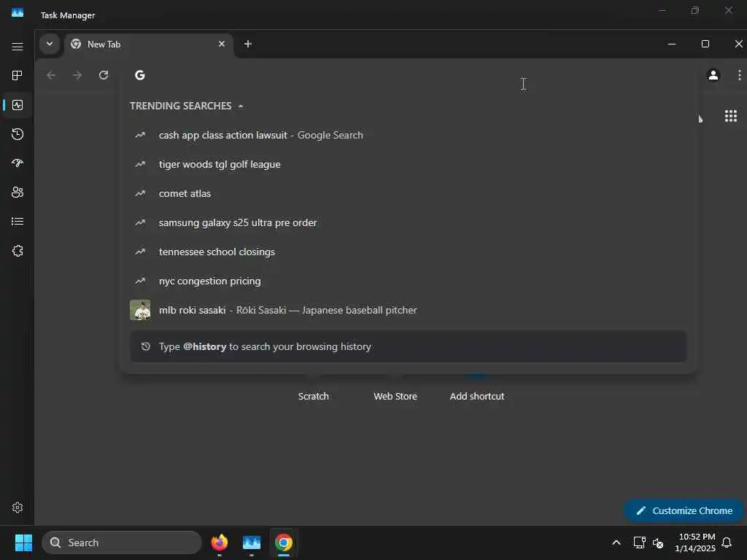Click Chrome forward navigation arrow

click(x=77, y=75)
